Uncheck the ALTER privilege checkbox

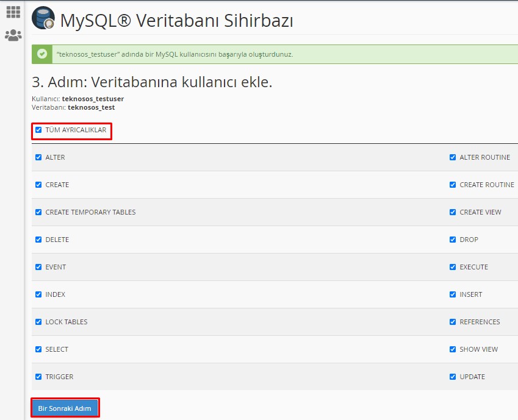tap(38, 157)
